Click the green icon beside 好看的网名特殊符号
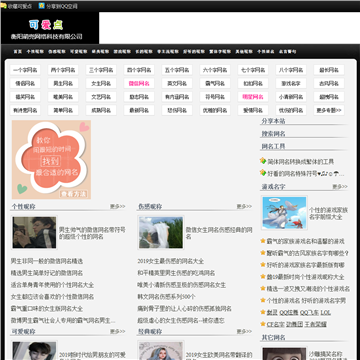Viewport: 360px width, 360px height. tap(263, 173)
